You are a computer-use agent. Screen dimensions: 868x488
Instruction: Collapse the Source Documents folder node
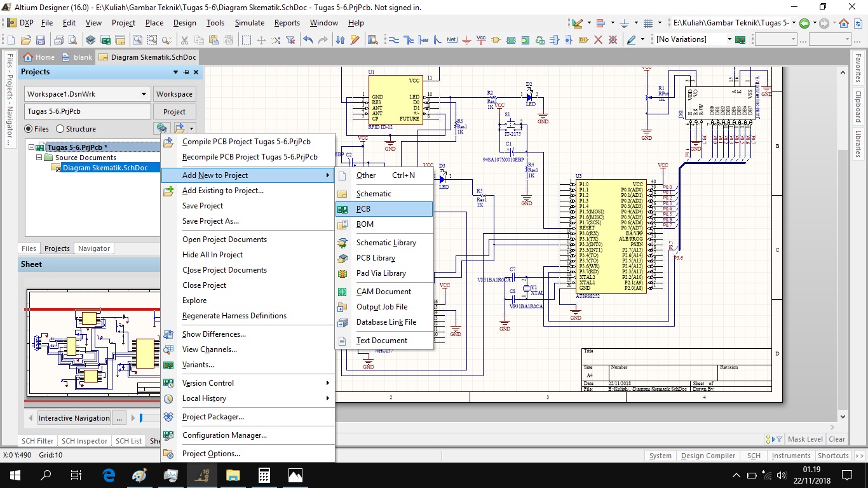(x=39, y=158)
